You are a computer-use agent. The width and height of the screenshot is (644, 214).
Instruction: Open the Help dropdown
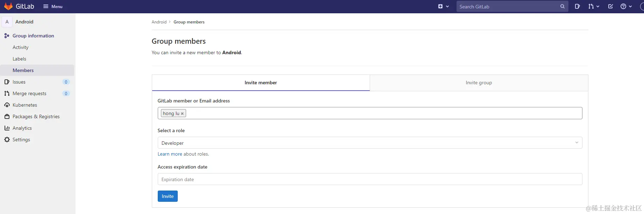(x=626, y=6)
